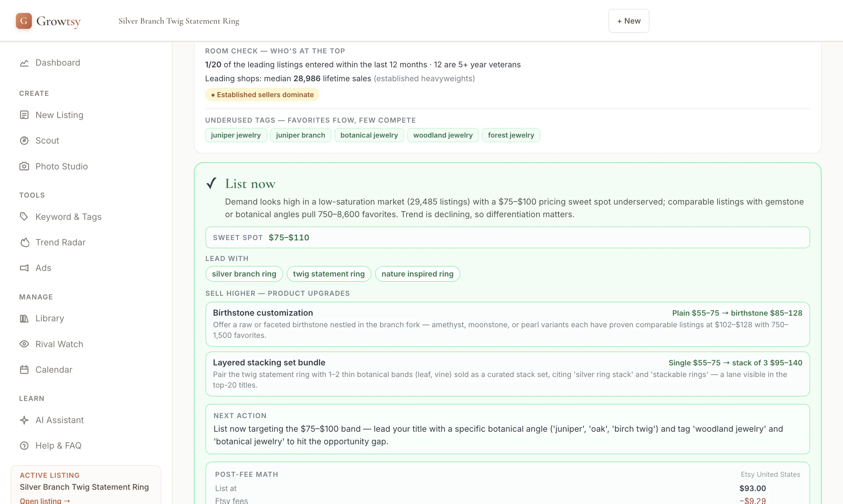The width and height of the screenshot is (843, 504).
Task: Pick the botanical jewelry tag
Action: [x=369, y=135]
